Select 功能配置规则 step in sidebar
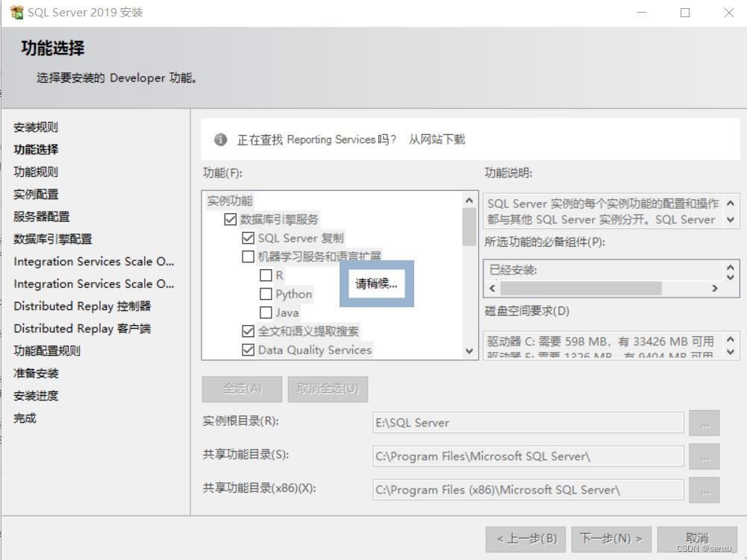 47,351
